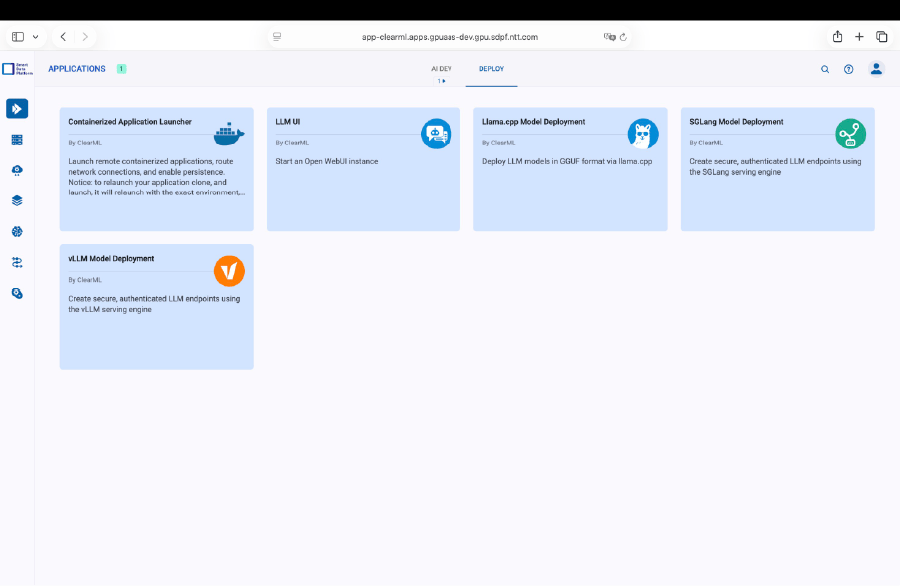Open the stacked layers icon in the sidebar

(x=17, y=200)
